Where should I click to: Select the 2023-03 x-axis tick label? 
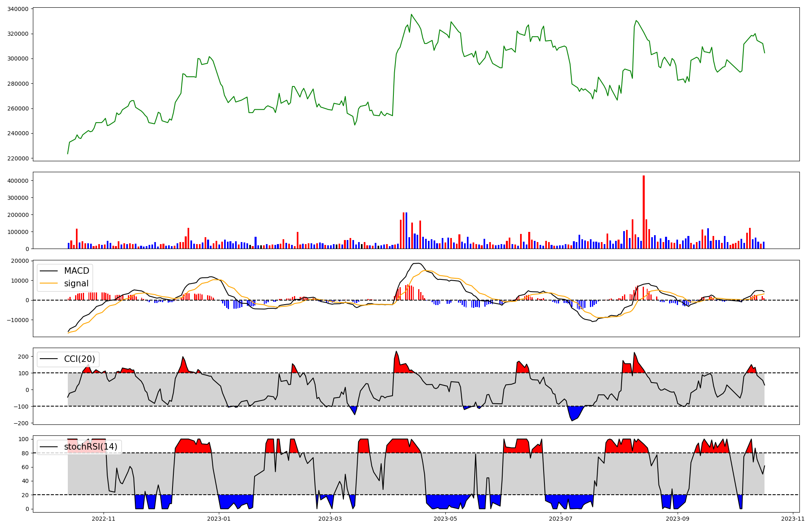330,519
